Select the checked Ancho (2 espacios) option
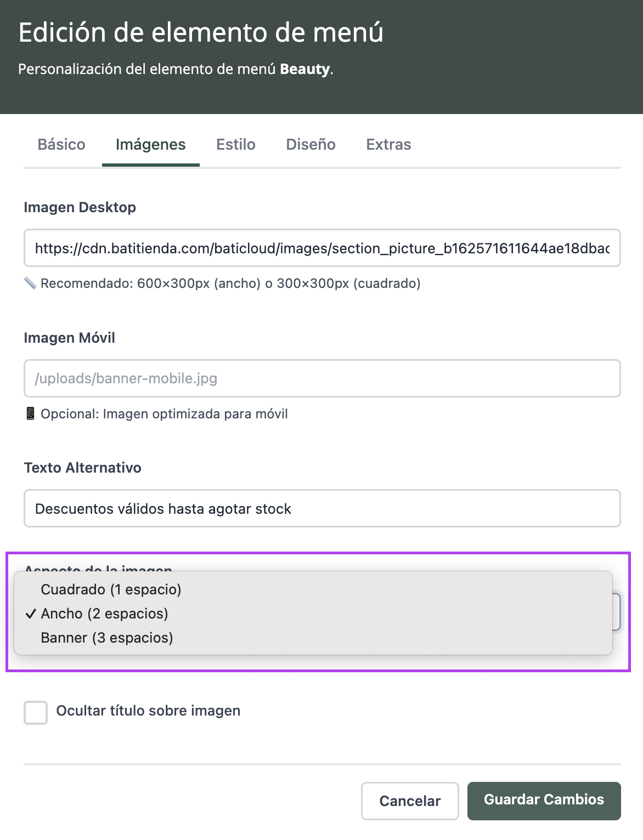Image resolution: width=643 pixels, height=840 pixels. [104, 614]
